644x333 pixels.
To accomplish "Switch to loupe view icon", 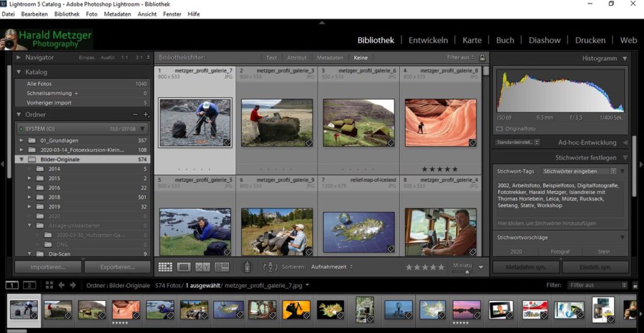I will [184, 267].
